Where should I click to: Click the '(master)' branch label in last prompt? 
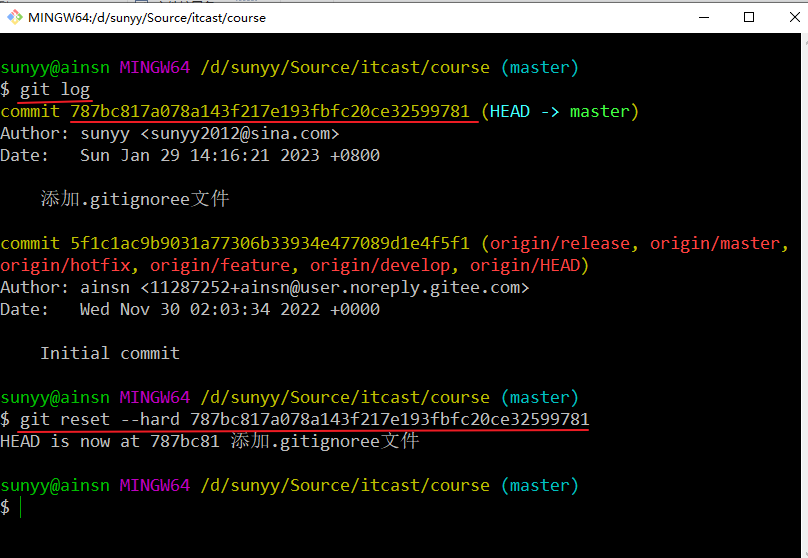540,485
